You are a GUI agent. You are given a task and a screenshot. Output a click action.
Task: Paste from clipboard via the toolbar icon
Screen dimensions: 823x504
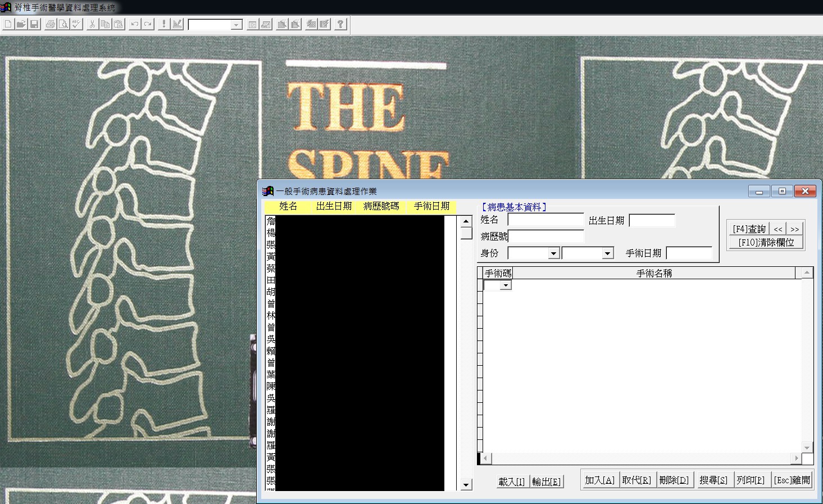[x=118, y=24]
